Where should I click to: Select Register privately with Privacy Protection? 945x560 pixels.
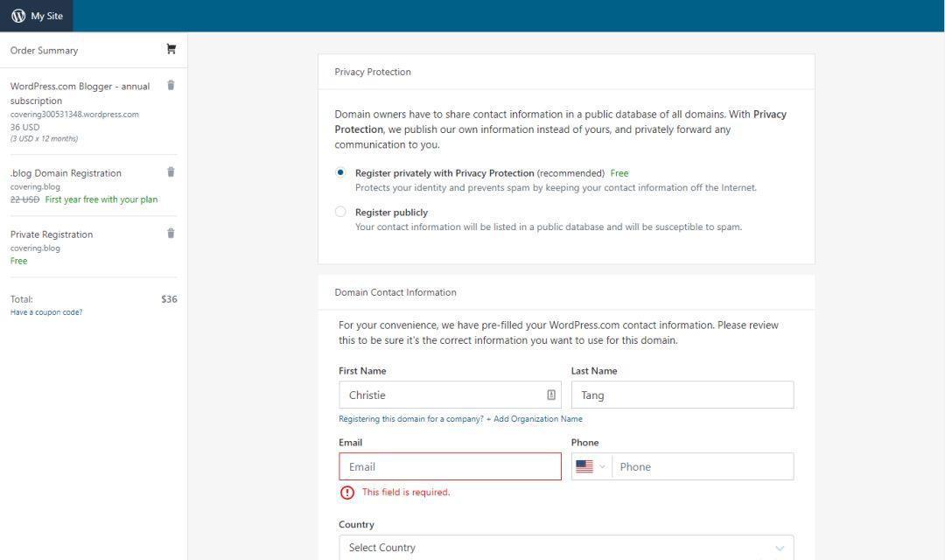pos(340,172)
